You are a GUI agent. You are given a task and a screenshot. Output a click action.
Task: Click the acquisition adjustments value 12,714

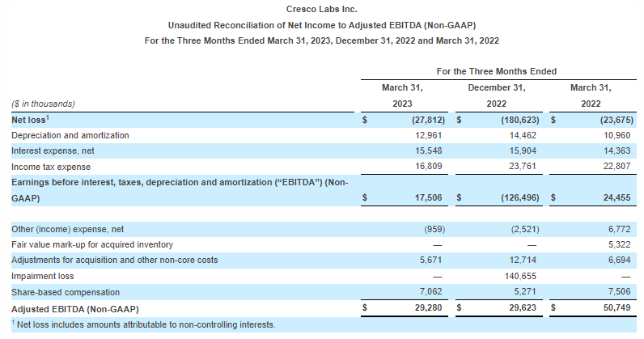point(508,261)
